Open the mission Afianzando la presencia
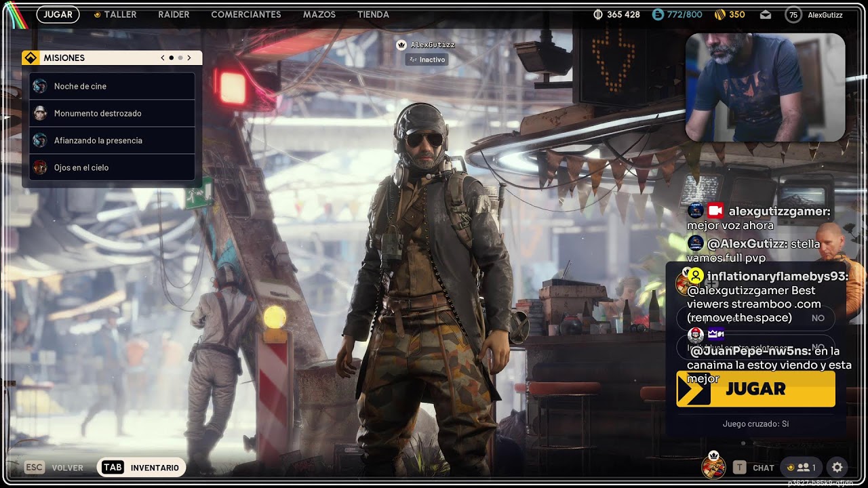 112,140
